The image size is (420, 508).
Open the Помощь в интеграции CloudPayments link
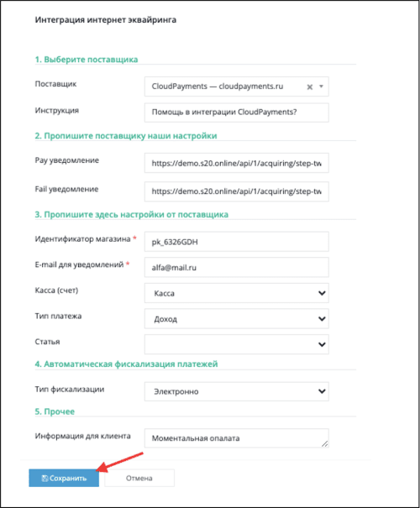click(x=224, y=113)
